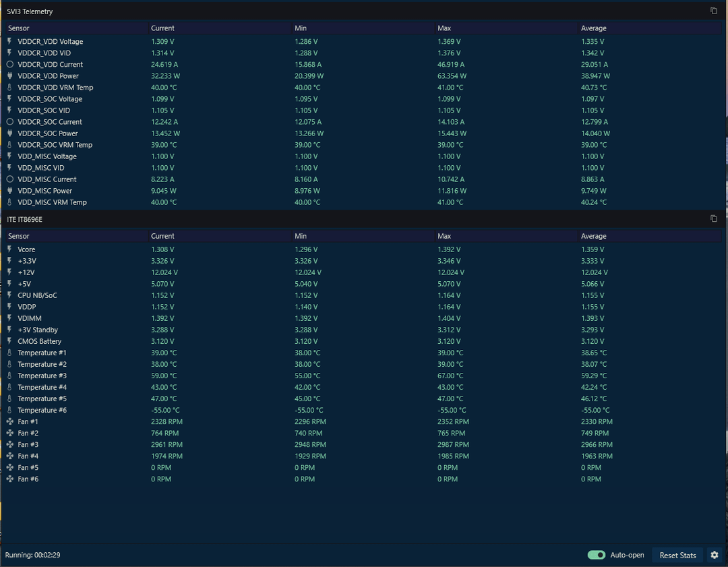Viewport: 728px width, 567px height.
Task: Select the CMOS Battery sensor row
Action: [363, 341]
